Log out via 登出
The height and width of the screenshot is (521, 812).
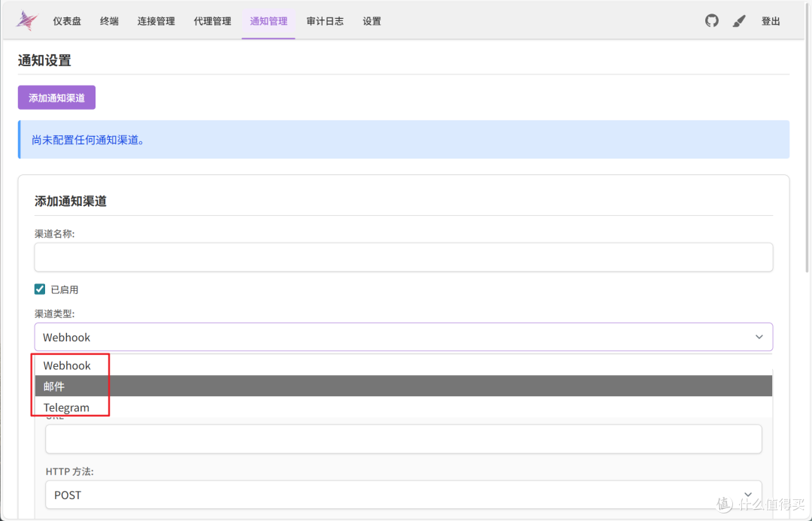pyautogui.click(x=771, y=21)
